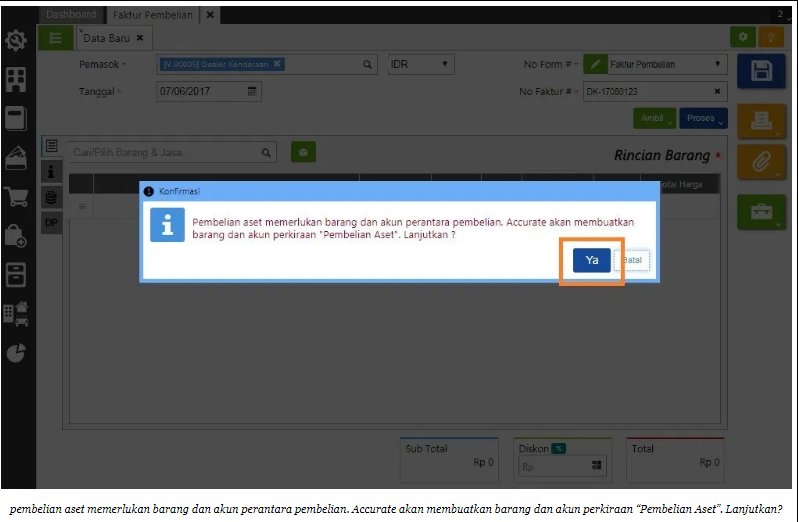
Task: Open the shopping cart module in the sidebar
Action: [x=16, y=196]
